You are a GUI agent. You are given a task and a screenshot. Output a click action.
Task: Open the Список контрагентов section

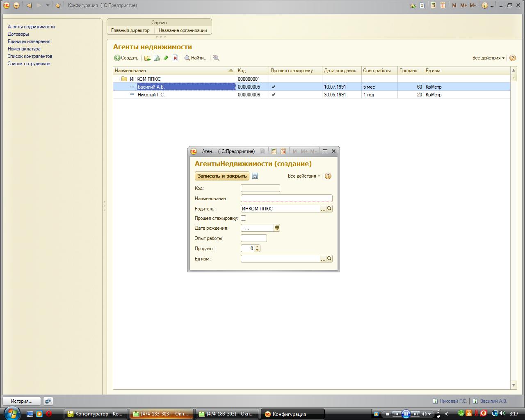tap(30, 56)
